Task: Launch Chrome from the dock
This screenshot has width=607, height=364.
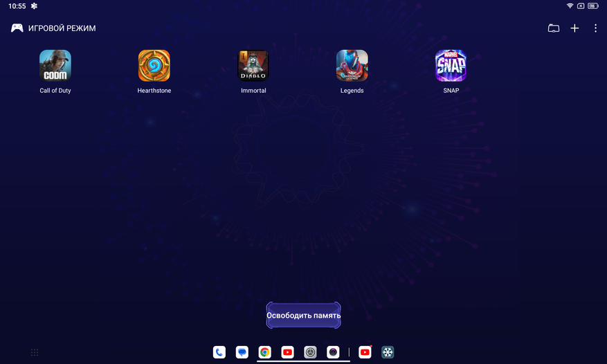Action: tap(265, 352)
